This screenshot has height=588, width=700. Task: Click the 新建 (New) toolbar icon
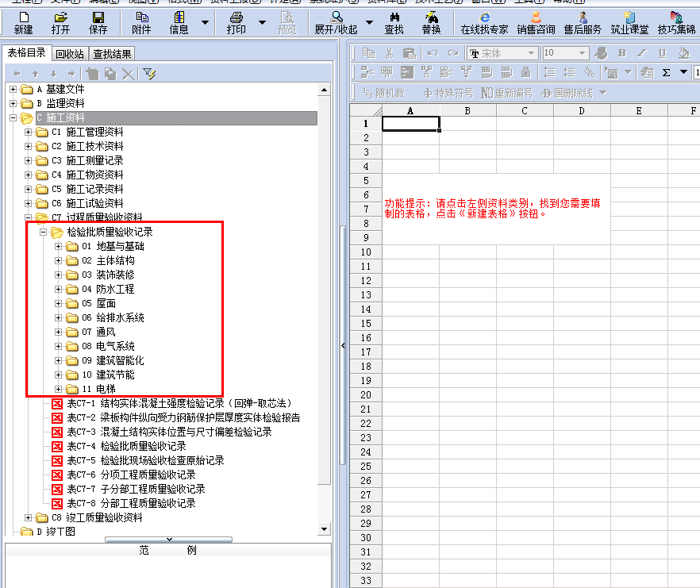click(23, 22)
